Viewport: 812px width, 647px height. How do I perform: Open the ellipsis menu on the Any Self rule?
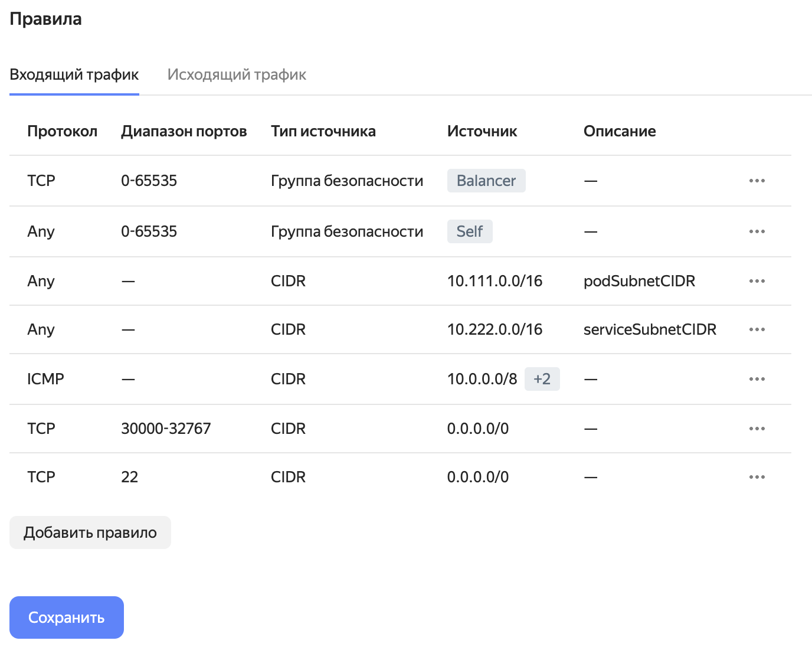point(757,231)
